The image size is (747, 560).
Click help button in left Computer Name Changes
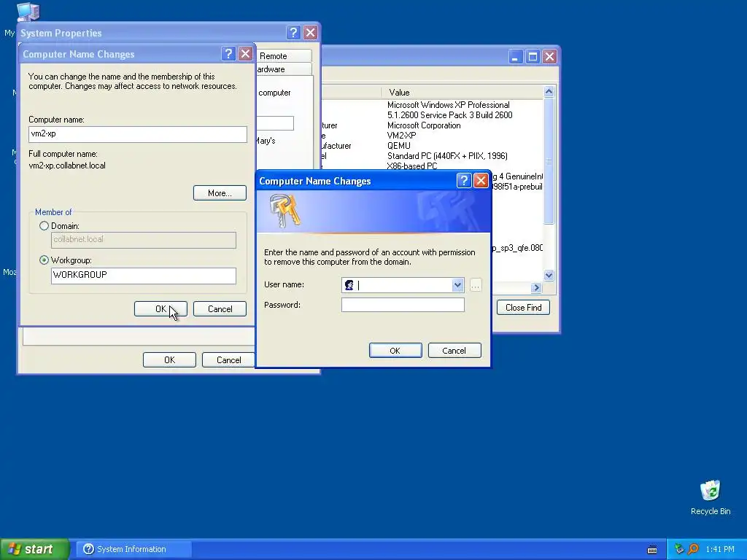228,54
